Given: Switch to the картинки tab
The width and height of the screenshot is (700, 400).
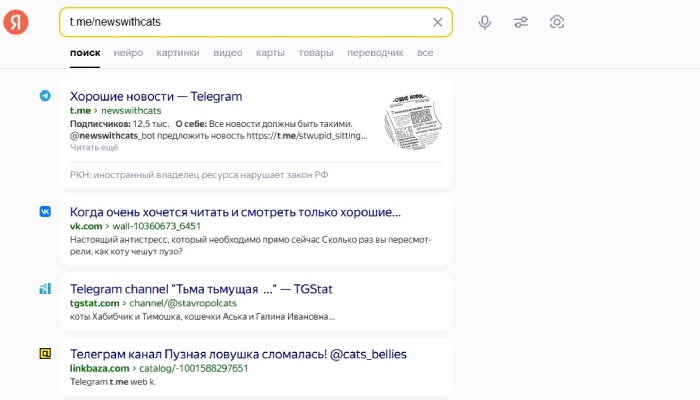Looking at the screenshot, I should pos(178,52).
